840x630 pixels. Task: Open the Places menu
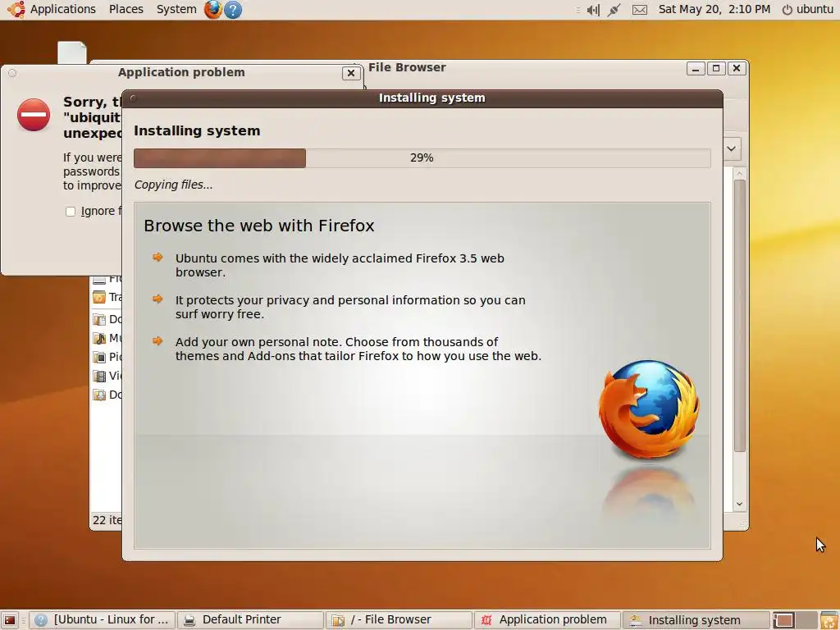tap(126, 9)
